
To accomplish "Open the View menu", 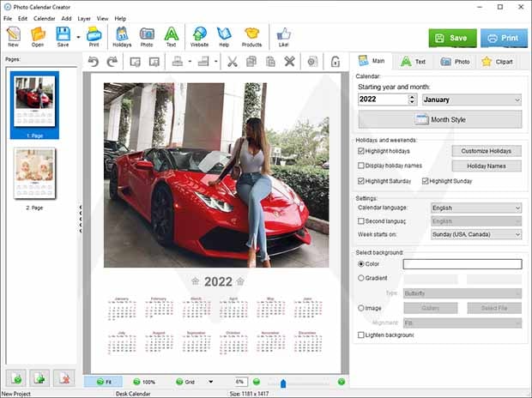I will [x=102, y=18].
